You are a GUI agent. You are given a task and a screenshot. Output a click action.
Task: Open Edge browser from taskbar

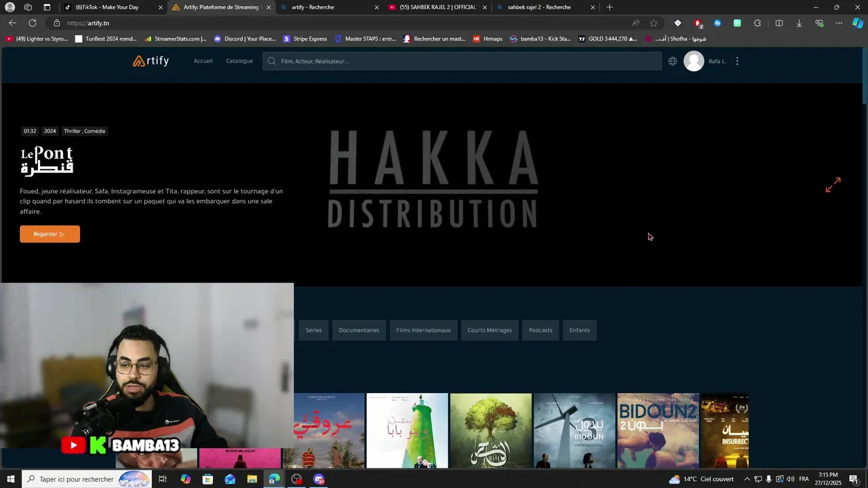(274, 479)
